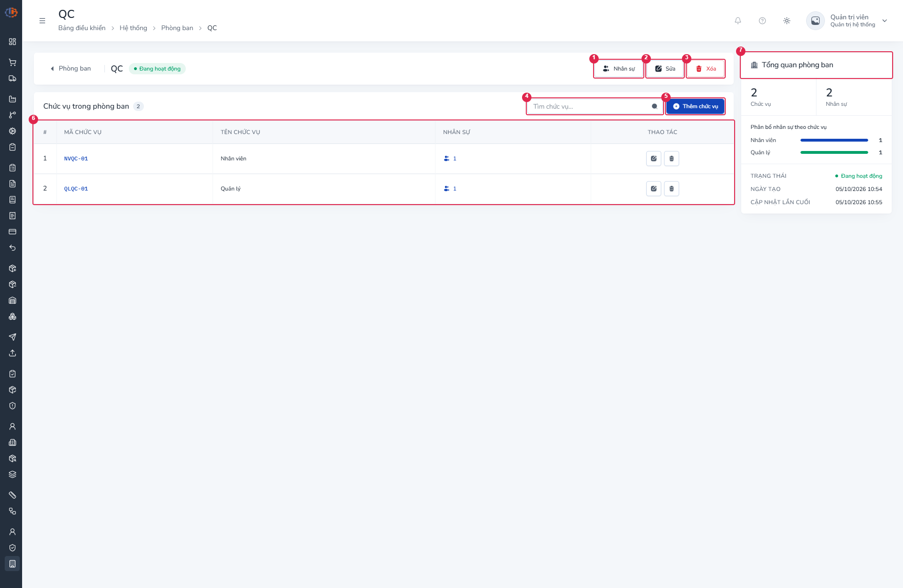Go to Hệ thống breadcrumb

[133, 28]
